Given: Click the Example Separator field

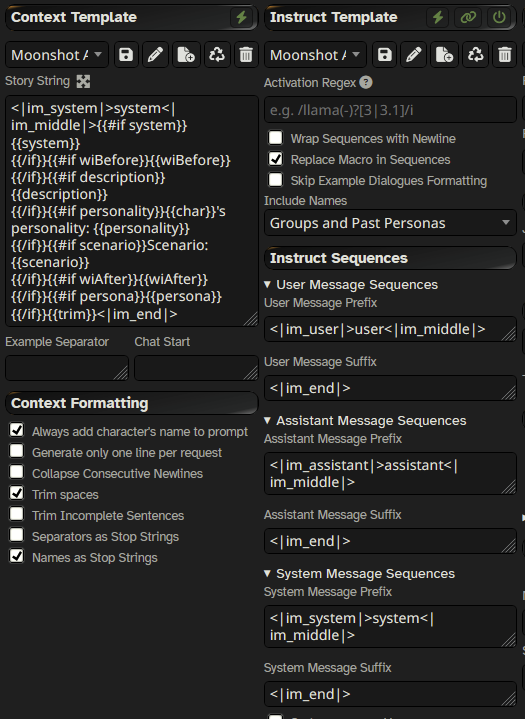Looking at the screenshot, I should (67, 368).
